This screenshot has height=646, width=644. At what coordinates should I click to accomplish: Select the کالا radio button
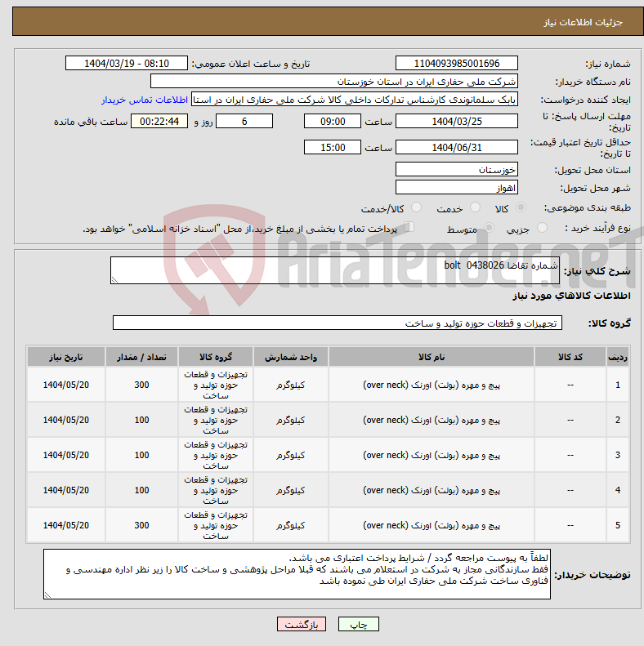click(521, 207)
